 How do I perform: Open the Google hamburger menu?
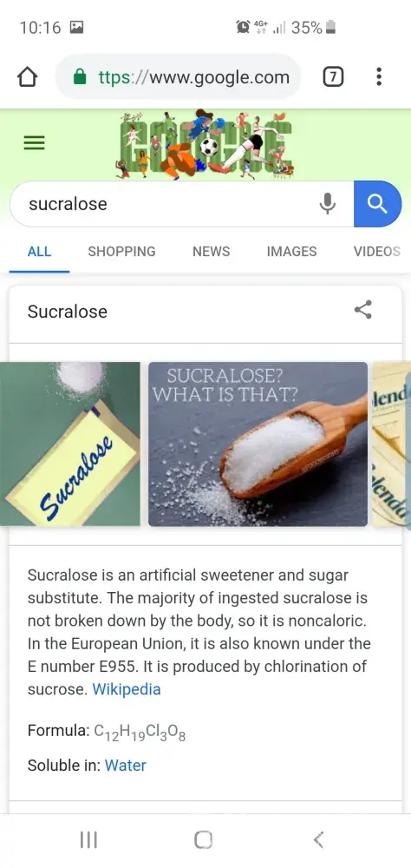(34, 144)
